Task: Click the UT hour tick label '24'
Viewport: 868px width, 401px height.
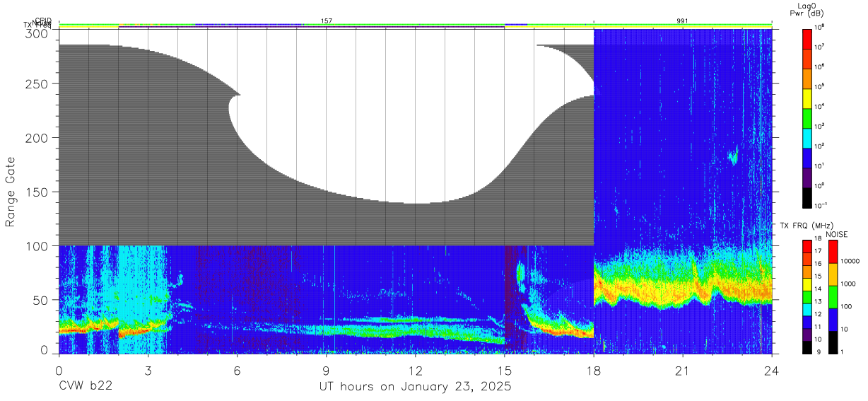Action: pos(771,371)
